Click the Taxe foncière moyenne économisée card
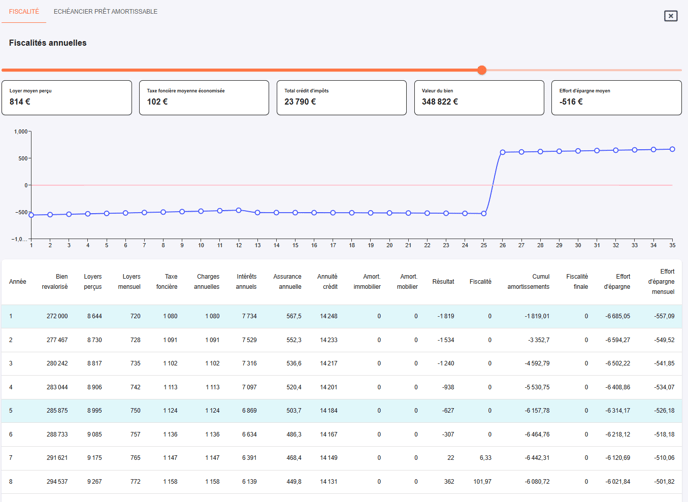 204,97
